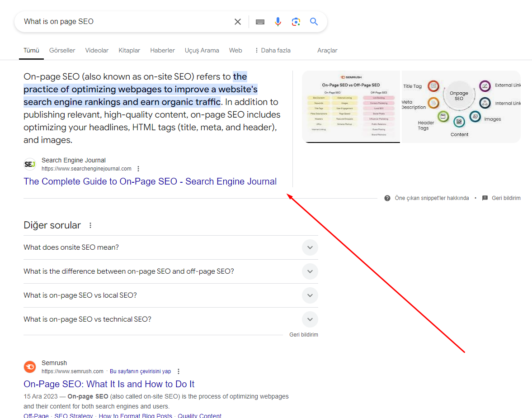
Task: Open the three-dot menu beside searchenginejournal.com
Action: [138, 169]
